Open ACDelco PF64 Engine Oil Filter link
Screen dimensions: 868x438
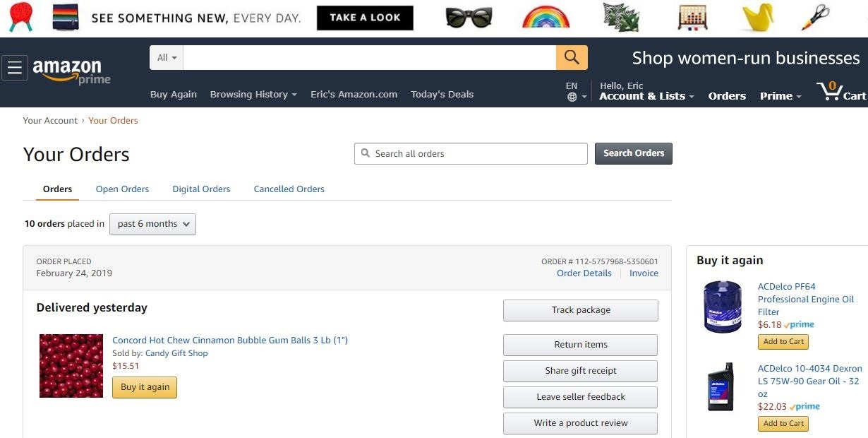(806, 300)
